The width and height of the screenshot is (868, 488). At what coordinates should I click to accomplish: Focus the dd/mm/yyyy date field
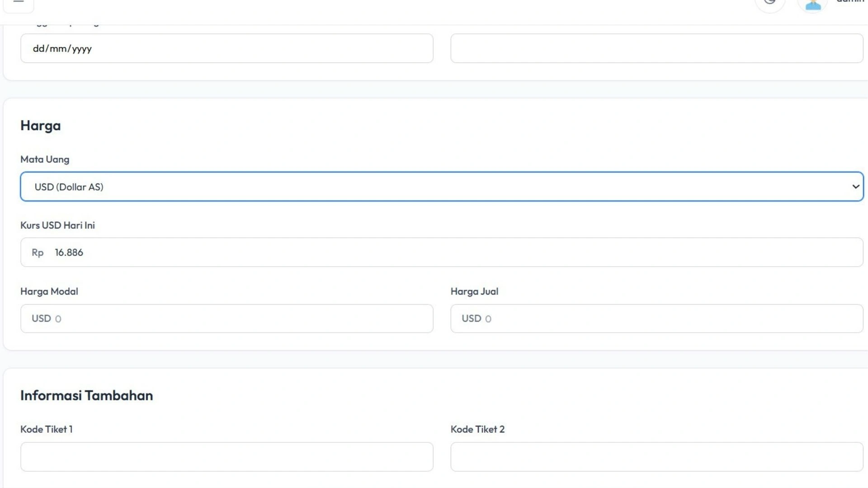(226, 48)
